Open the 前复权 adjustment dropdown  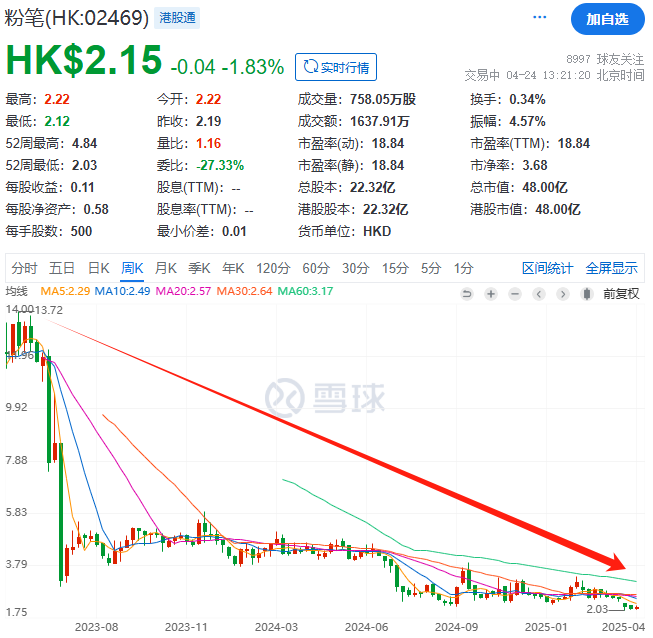(620, 293)
